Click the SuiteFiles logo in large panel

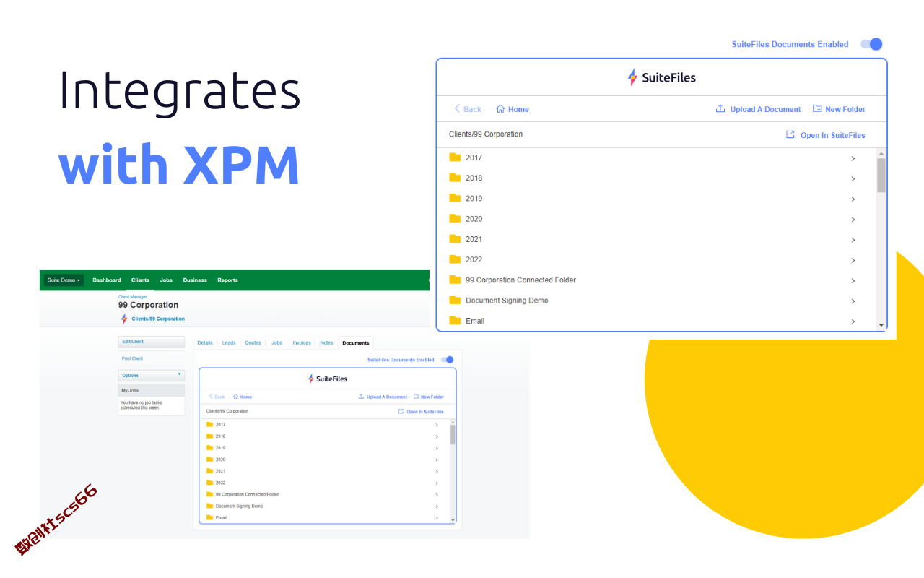662,77
